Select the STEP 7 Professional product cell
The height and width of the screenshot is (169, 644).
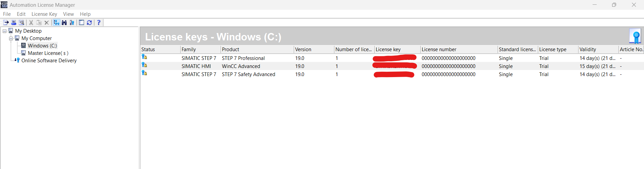[x=243, y=58]
